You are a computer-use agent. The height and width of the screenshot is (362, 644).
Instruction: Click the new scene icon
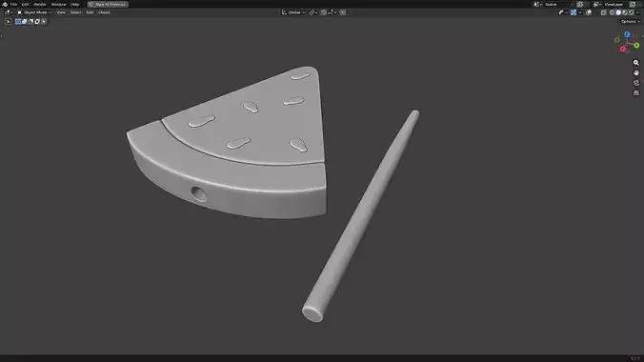point(580,4)
